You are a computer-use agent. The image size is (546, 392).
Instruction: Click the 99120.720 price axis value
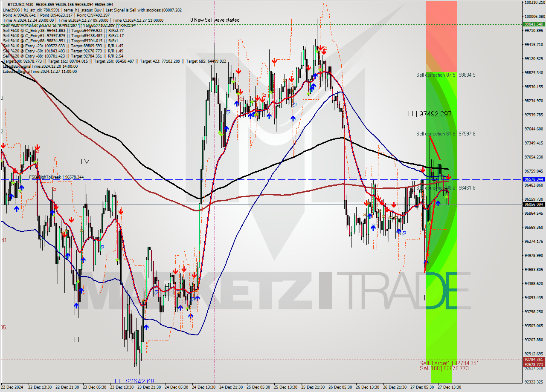[534, 59]
